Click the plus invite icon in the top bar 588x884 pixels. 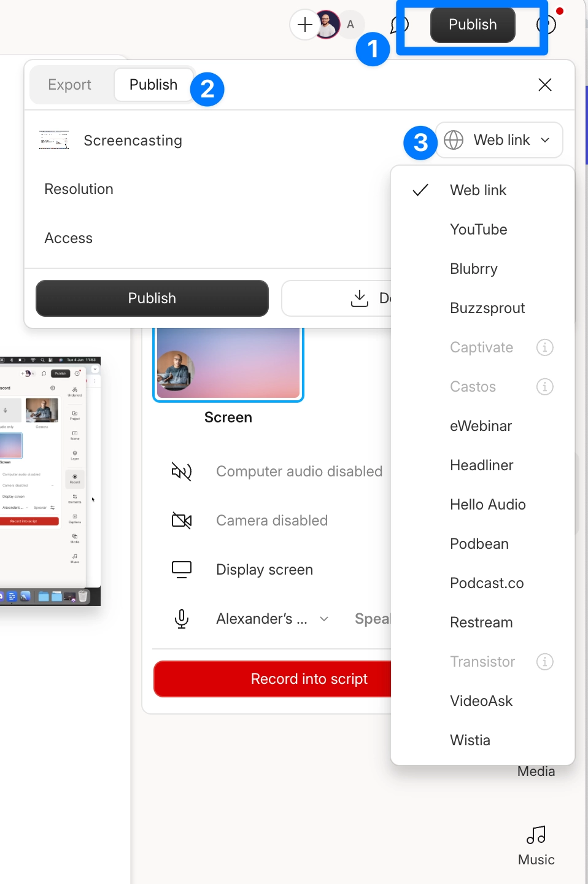point(305,25)
